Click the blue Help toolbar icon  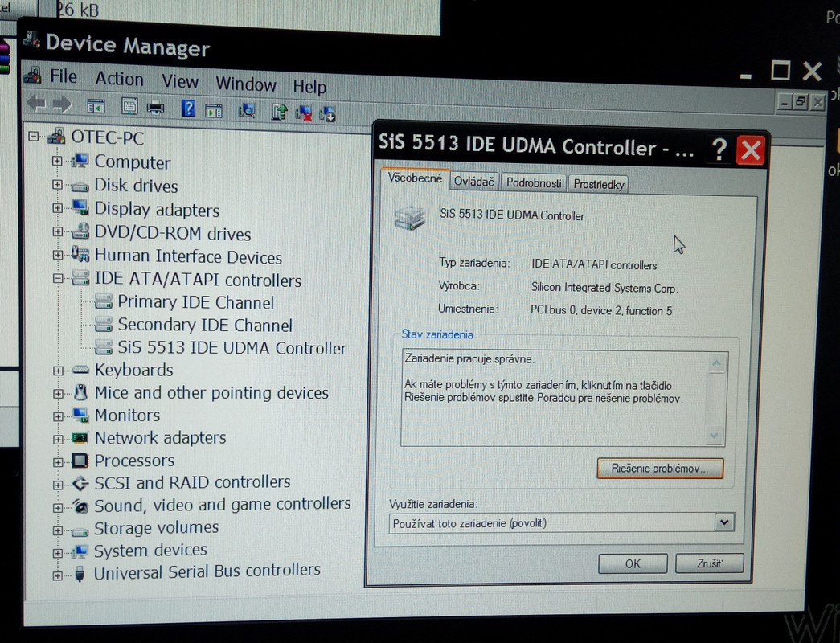(188, 109)
